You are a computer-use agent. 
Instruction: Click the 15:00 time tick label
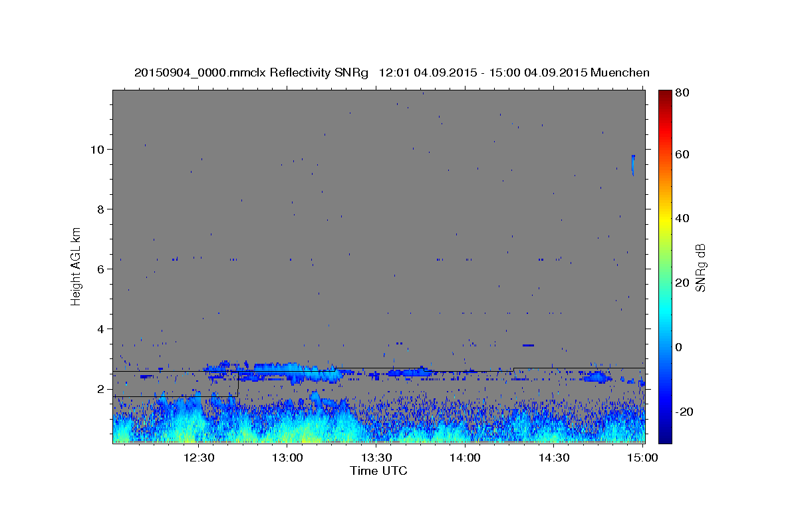[642, 458]
